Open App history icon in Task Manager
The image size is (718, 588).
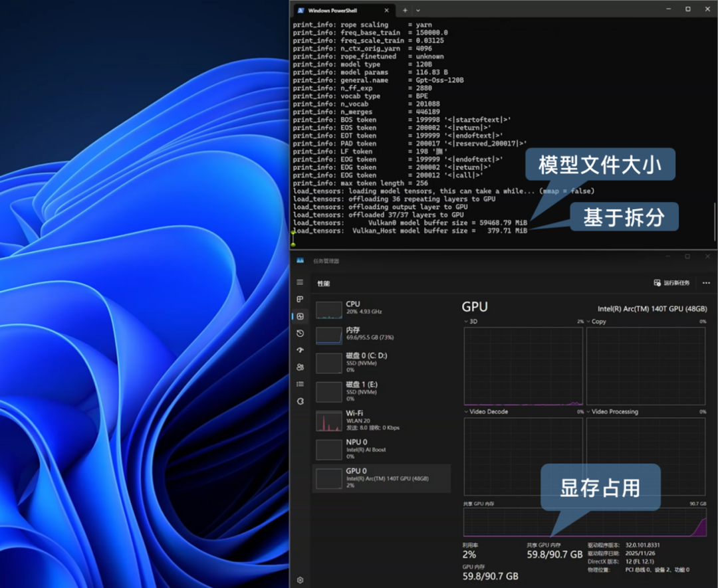(x=300, y=333)
